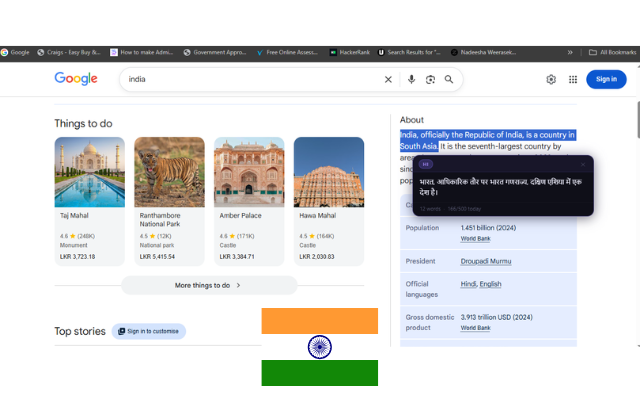Click the magnifier search icon

pos(449,79)
